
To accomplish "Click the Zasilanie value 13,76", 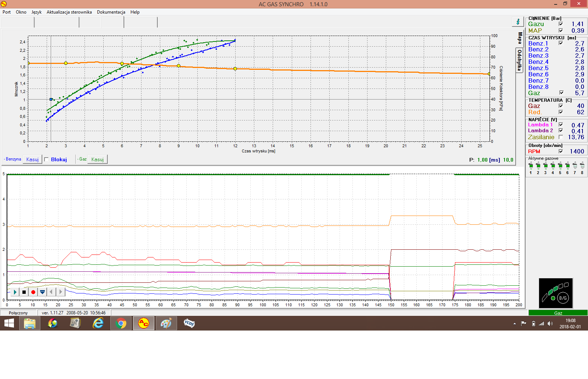I will click(576, 137).
